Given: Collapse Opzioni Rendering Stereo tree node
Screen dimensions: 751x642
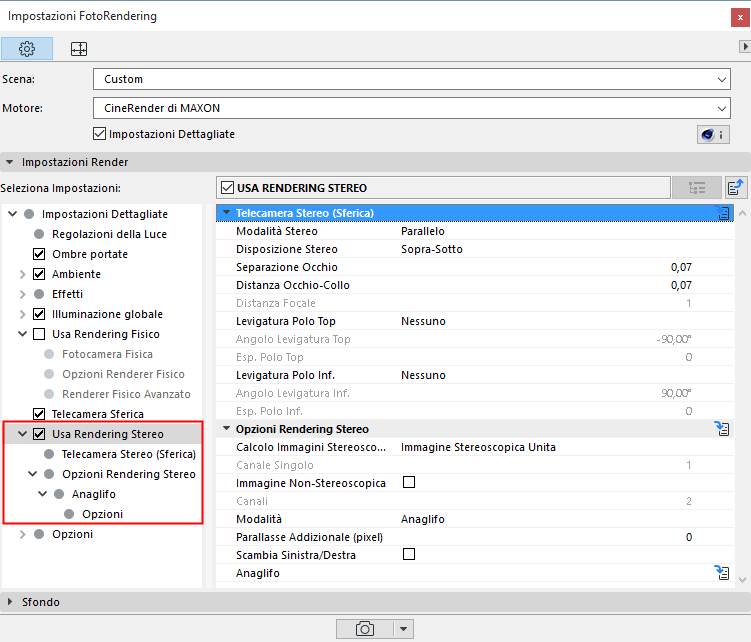Looking at the screenshot, I should click(x=33, y=474).
